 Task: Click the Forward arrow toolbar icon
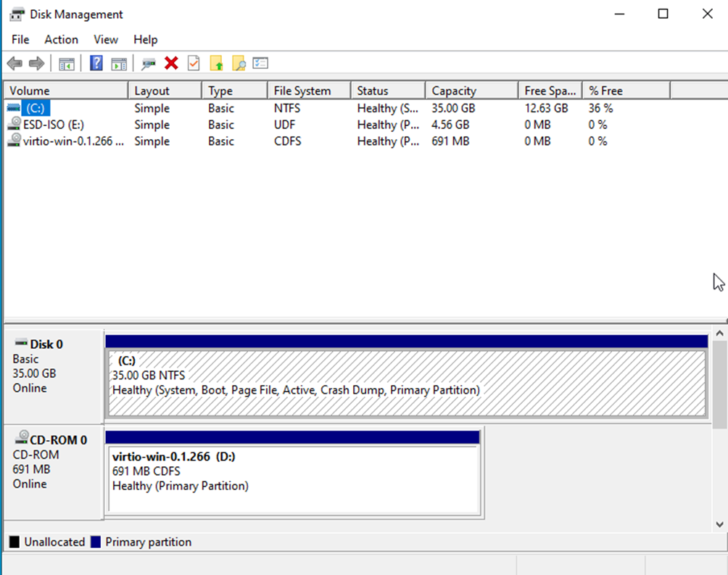point(36,64)
